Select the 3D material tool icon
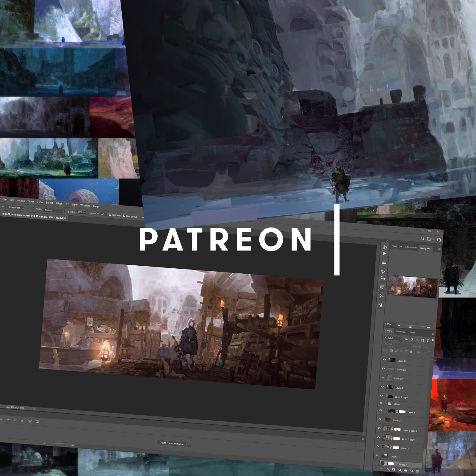The image size is (476, 476). [383, 287]
